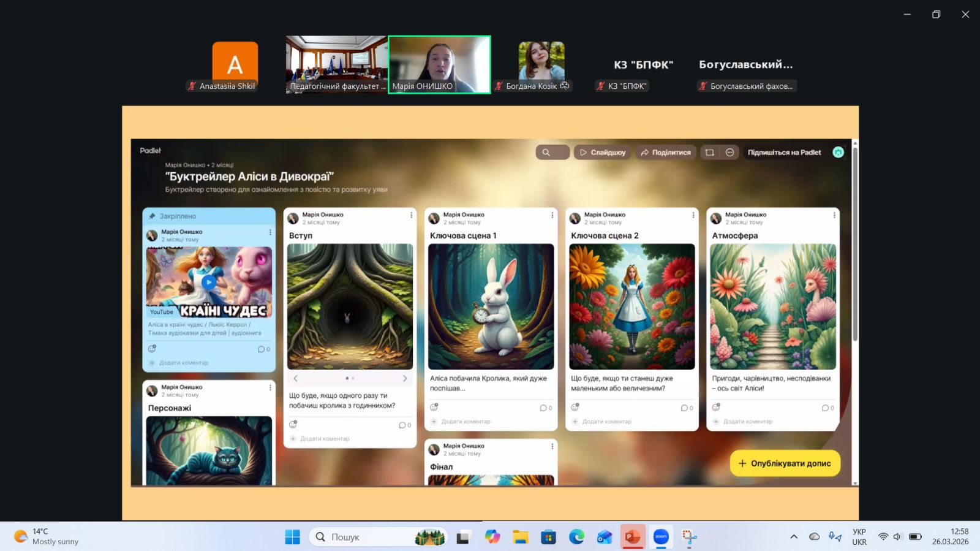
Task: Open the Атмосфера post options menu
Action: [x=834, y=215]
